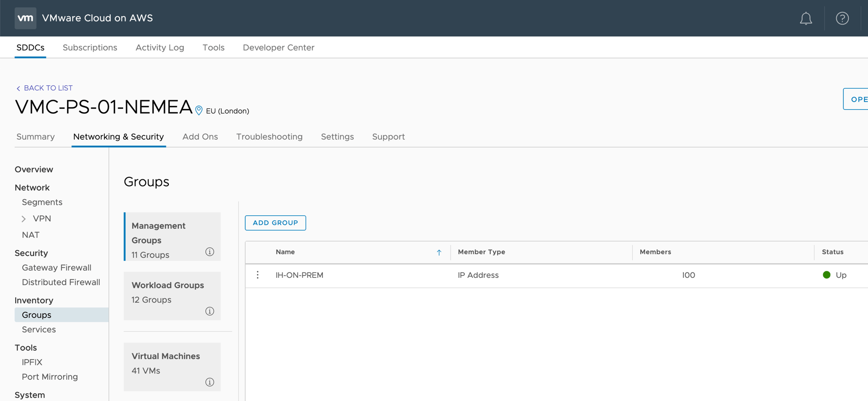The image size is (868, 401).
Task: Click info icon on Management Groups card
Action: (x=210, y=252)
